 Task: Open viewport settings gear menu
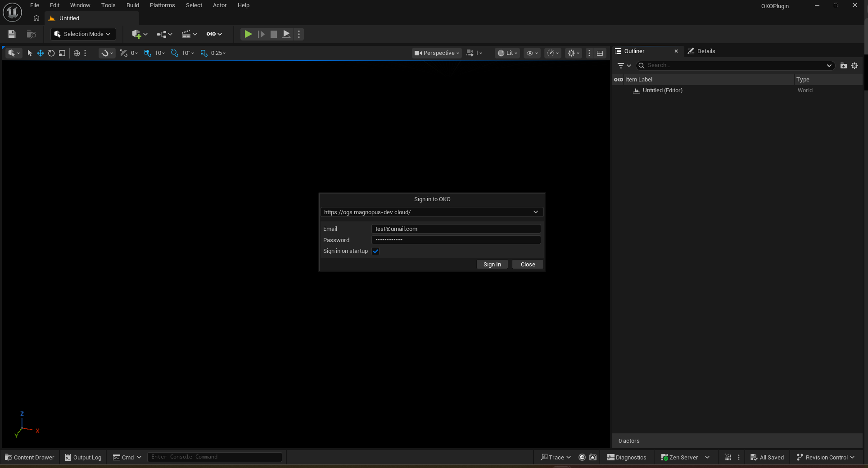click(x=573, y=53)
